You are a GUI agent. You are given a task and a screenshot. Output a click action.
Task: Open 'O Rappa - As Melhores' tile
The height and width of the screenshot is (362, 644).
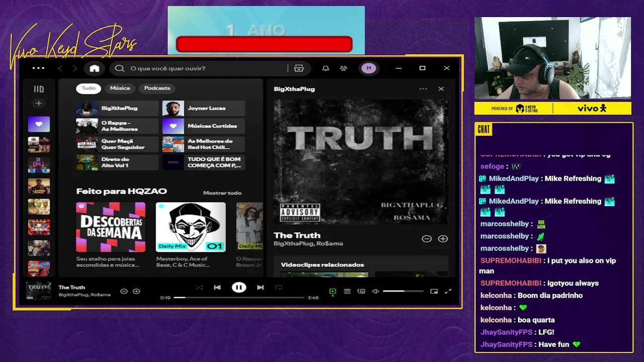[x=117, y=126]
